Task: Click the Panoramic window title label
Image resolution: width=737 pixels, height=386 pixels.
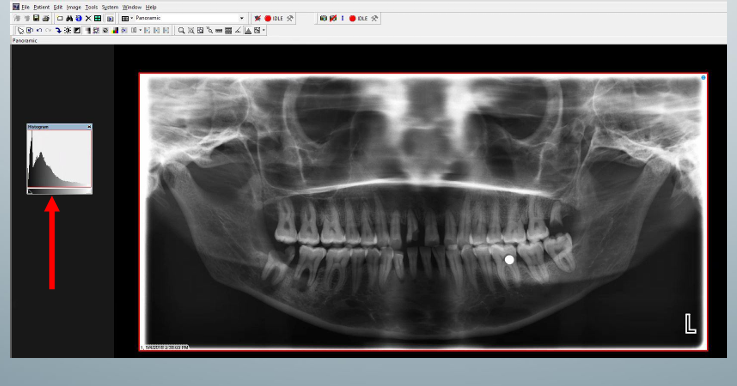Action: 25,41
